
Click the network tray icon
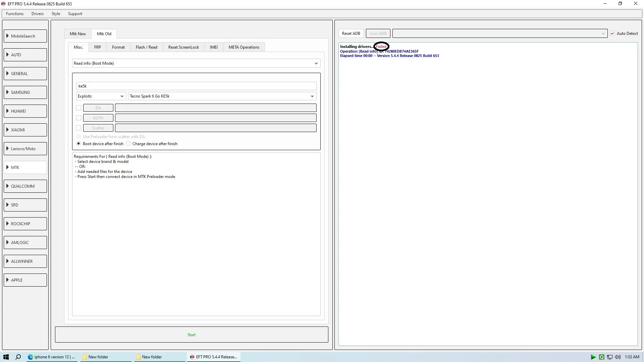[610, 357]
